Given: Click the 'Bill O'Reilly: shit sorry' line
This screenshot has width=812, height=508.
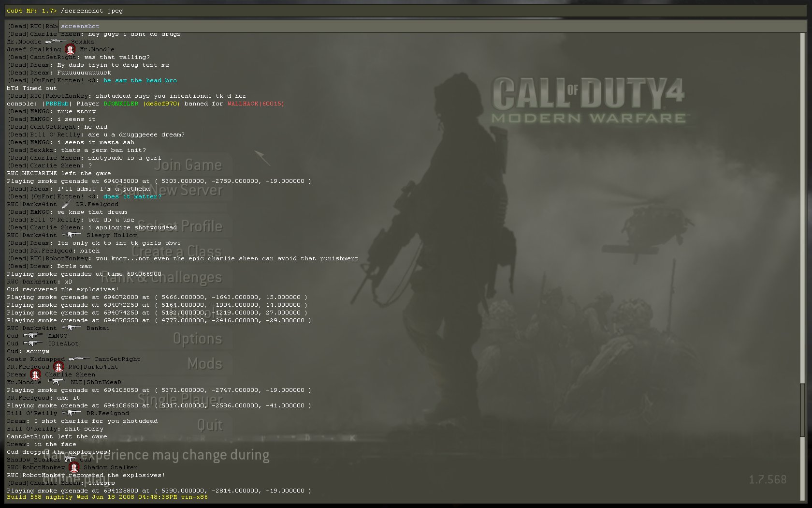Looking at the screenshot, I should point(55,429).
